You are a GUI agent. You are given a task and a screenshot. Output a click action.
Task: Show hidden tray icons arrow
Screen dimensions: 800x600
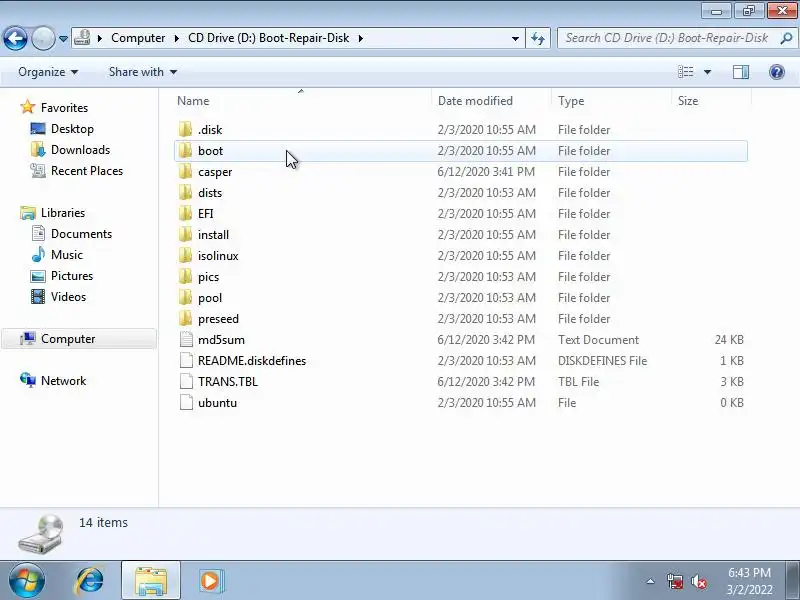coord(651,581)
